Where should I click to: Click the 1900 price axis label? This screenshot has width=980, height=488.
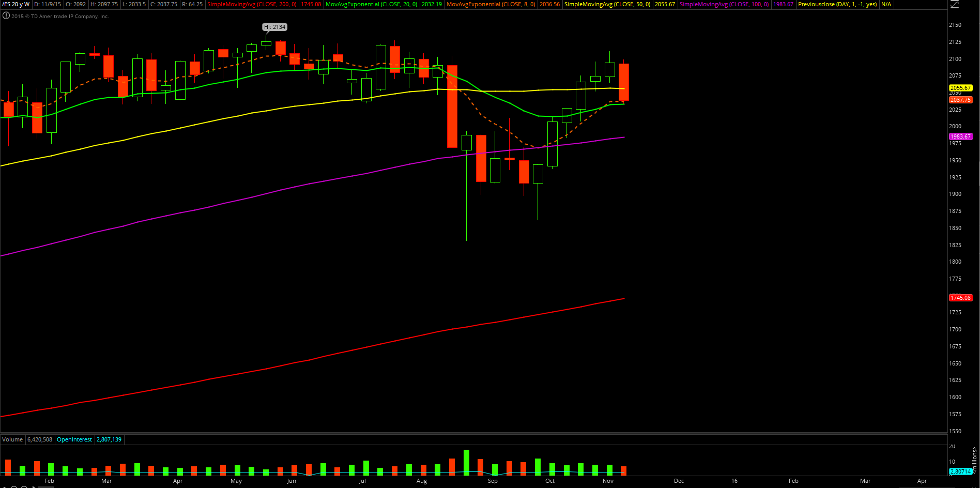pyautogui.click(x=955, y=194)
